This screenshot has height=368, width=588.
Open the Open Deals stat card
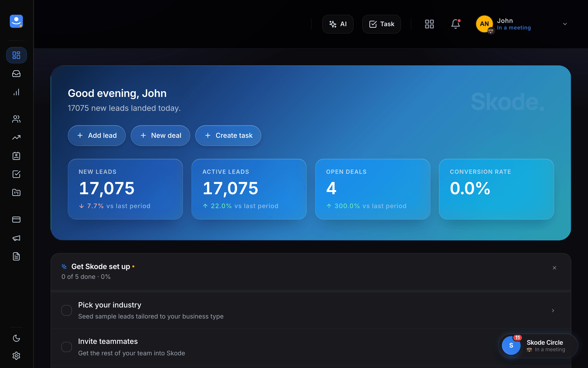click(373, 189)
